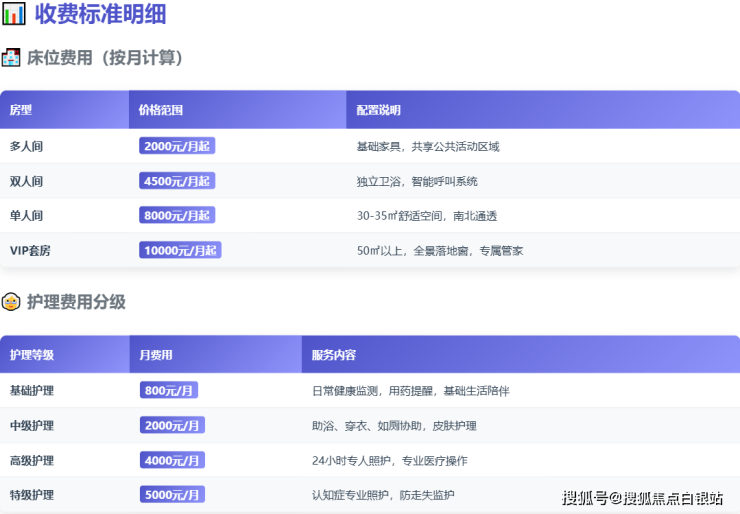The height and width of the screenshot is (514, 740).
Task: Click the bar chart icon beside 收费标准明细
Action: tap(15, 14)
